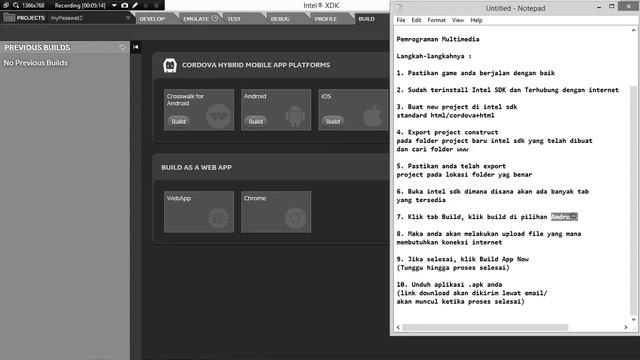The width and height of the screenshot is (640, 360).
Task: Click the 'No Previous Builds' text
Action: 36,63
